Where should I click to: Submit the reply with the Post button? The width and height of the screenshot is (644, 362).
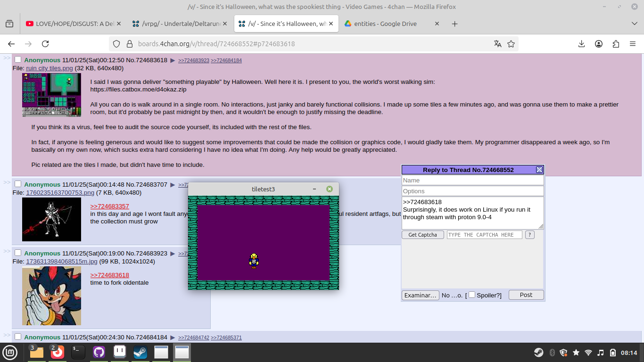click(x=526, y=295)
